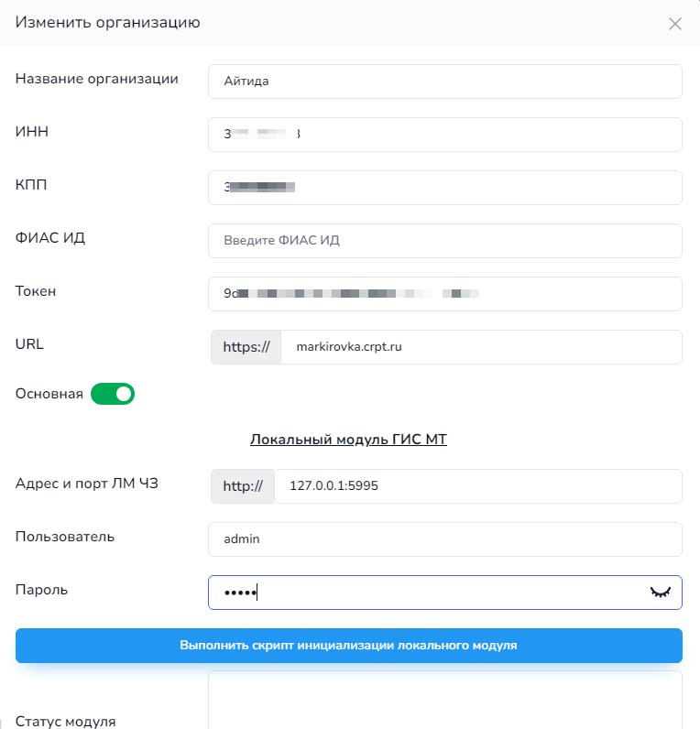This screenshot has height=729, width=700.
Task: Click the Статус модуля text area
Action: (x=445, y=700)
